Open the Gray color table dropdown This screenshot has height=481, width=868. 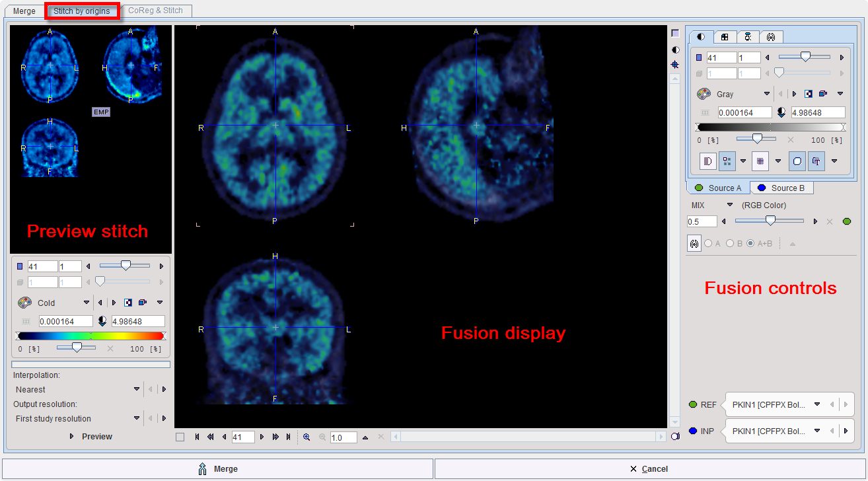767,94
